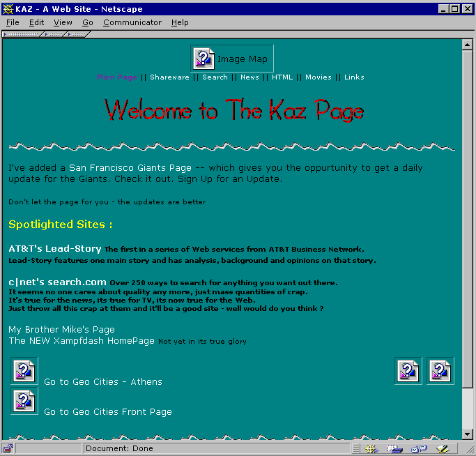Click the rightmost broken image near the scrollbar
The width and height of the screenshot is (476, 456).
(440, 371)
